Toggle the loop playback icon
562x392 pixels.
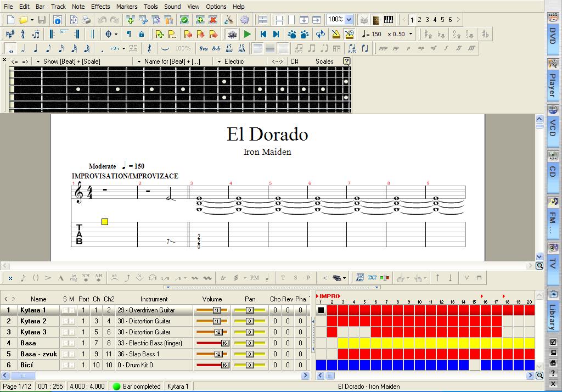pyautogui.click(x=320, y=34)
